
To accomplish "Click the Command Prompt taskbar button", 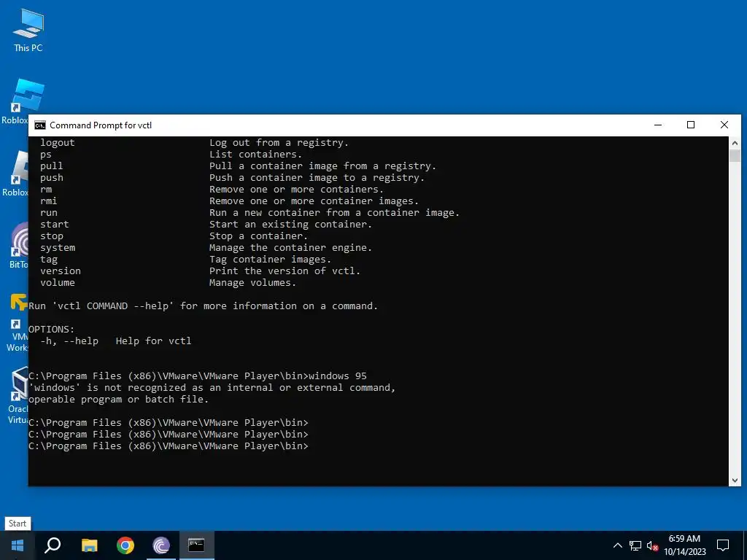I will [x=196, y=545].
